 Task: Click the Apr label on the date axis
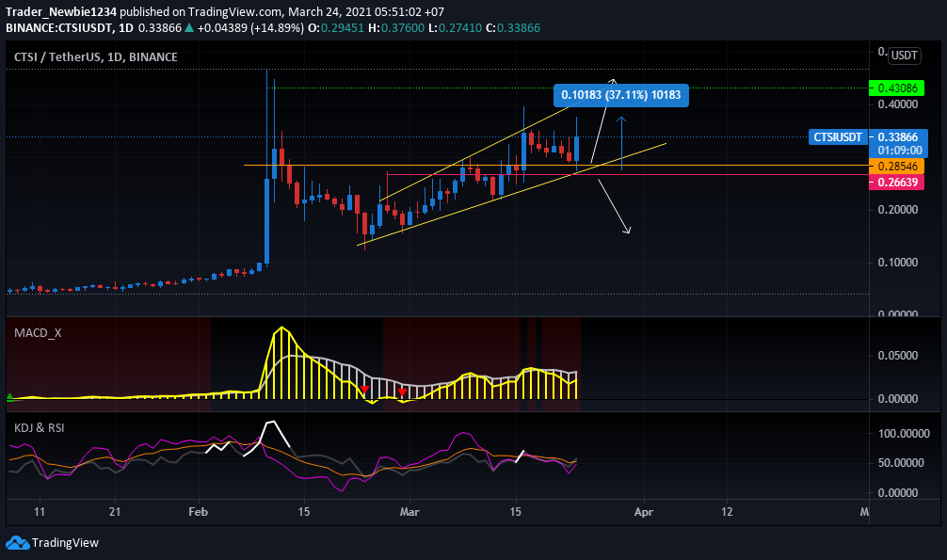click(644, 512)
